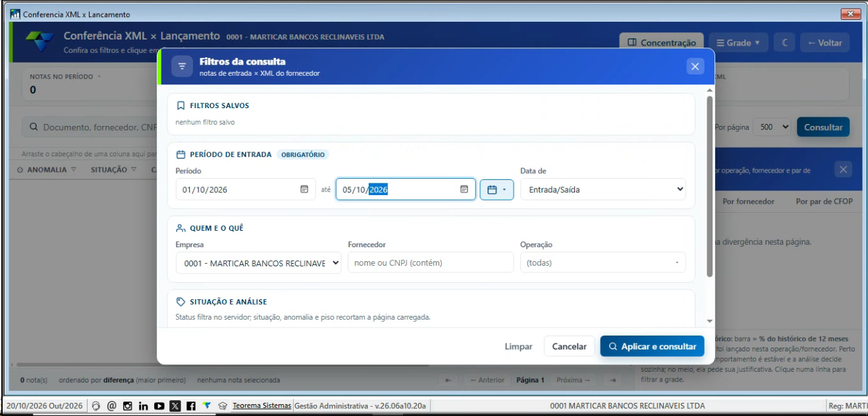Click the Cancelar button
The image size is (868, 416).
click(569, 346)
